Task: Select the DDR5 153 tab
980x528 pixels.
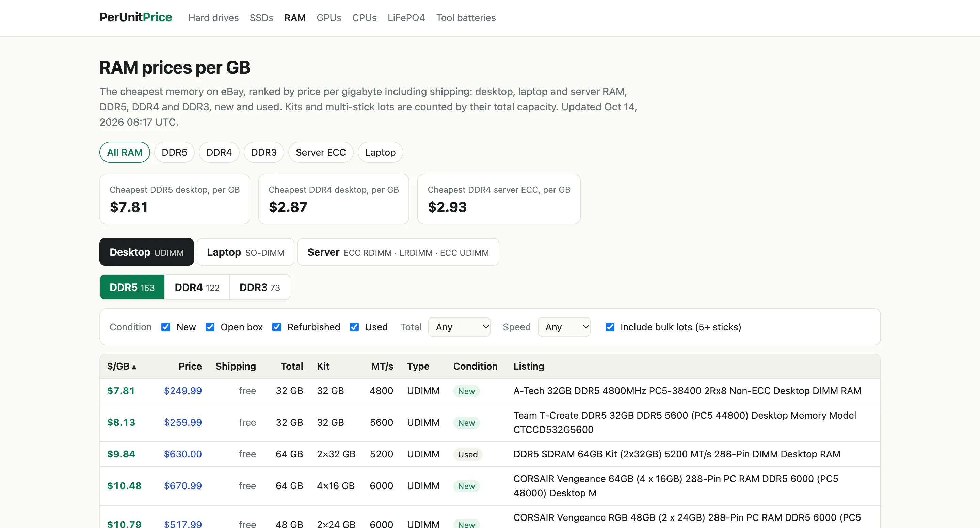Action: 132,287
